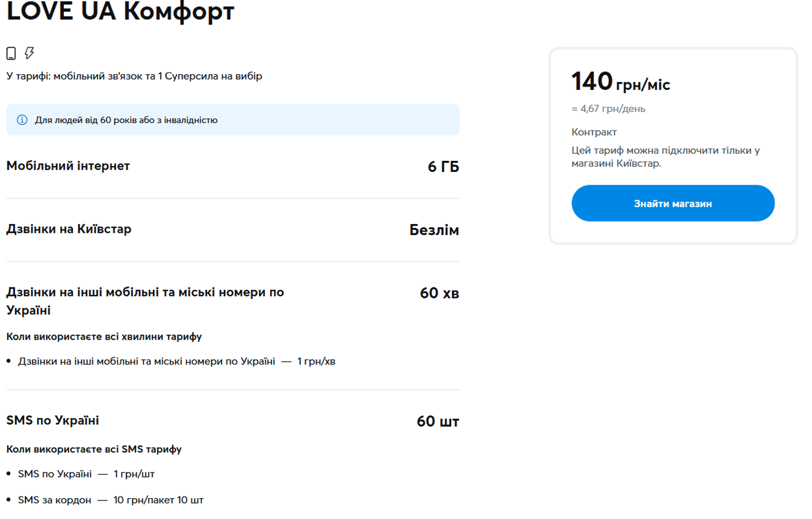Click the SMS по Україні section heading
Image resolution: width=812 pixels, height=519 pixels.
click(x=52, y=420)
